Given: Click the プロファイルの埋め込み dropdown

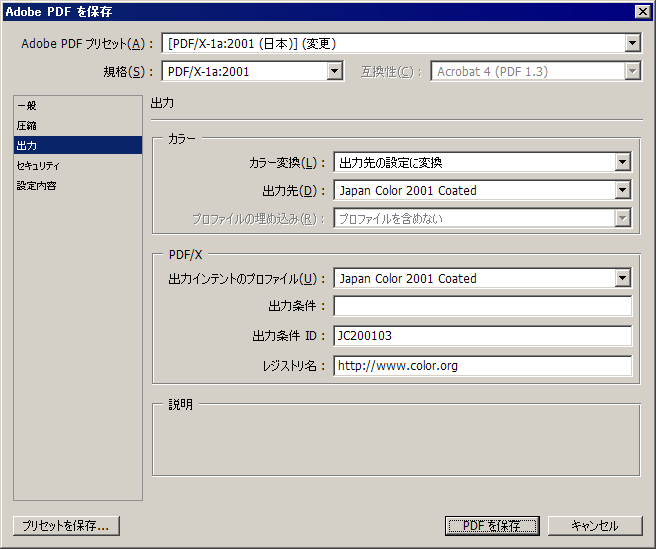Looking at the screenshot, I should click(482, 218).
